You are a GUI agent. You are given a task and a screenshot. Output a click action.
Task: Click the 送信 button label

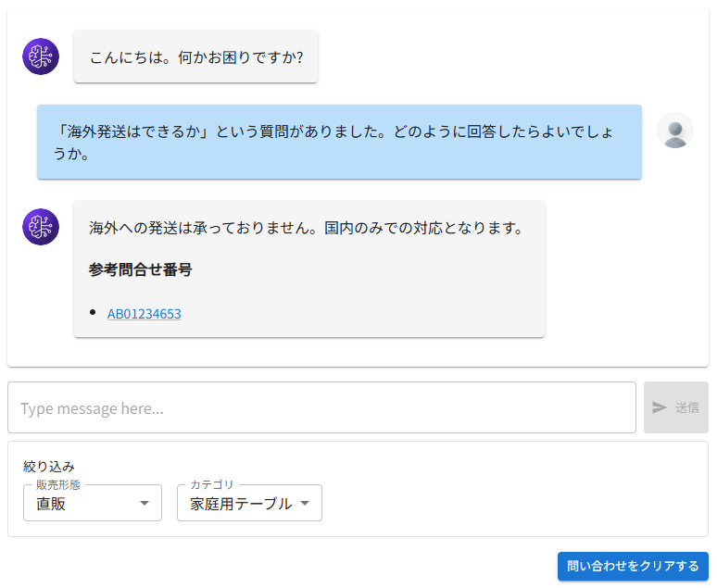686,407
